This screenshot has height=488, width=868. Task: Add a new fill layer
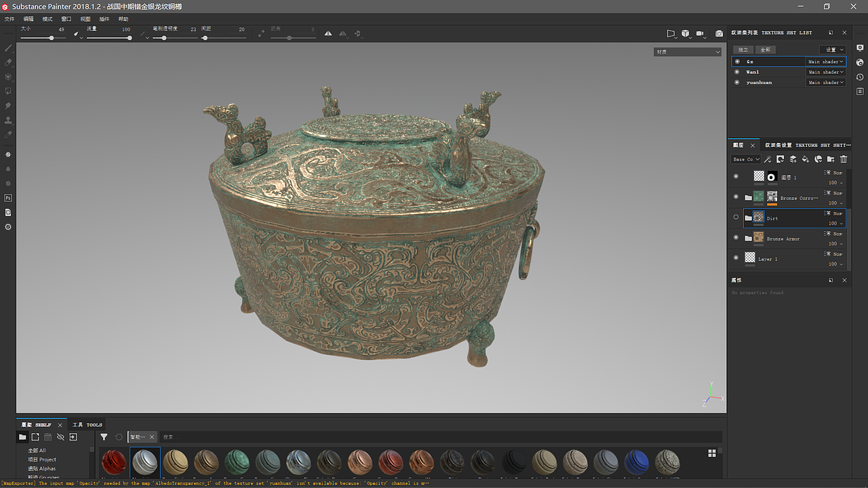pos(806,159)
